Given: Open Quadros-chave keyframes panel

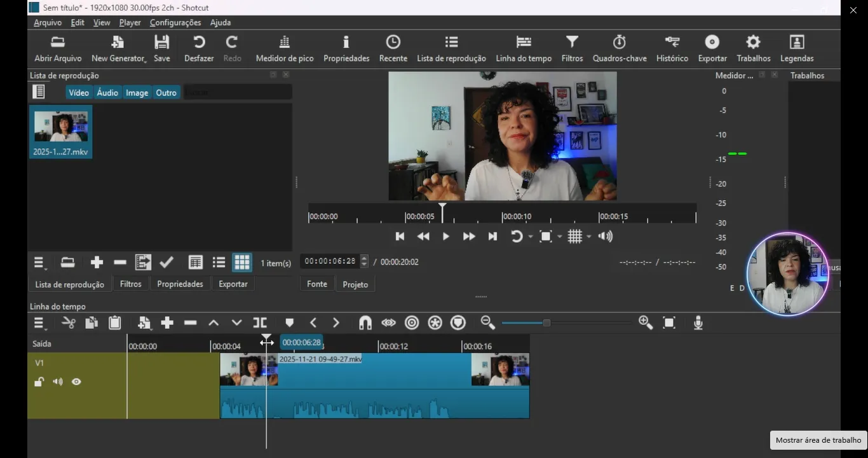Looking at the screenshot, I should (x=619, y=49).
